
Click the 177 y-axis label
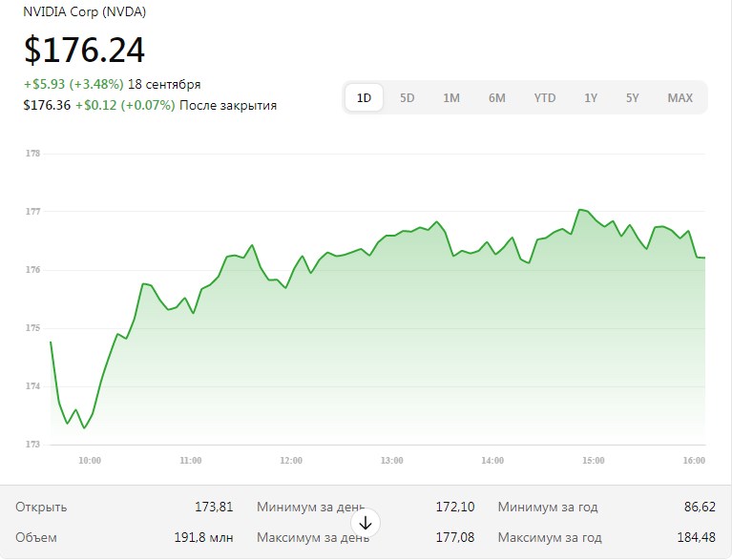[x=32, y=212]
